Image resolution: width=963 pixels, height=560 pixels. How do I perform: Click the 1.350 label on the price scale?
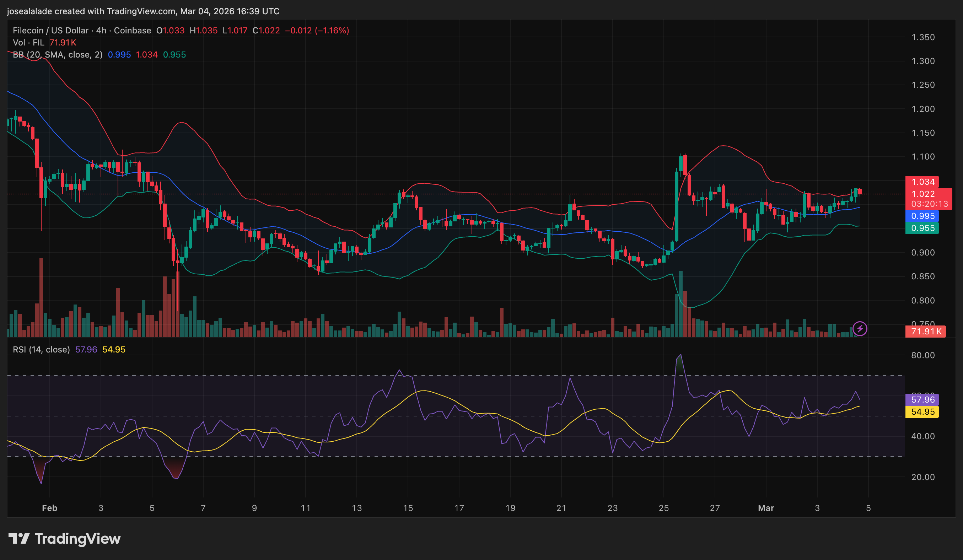pos(923,37)
